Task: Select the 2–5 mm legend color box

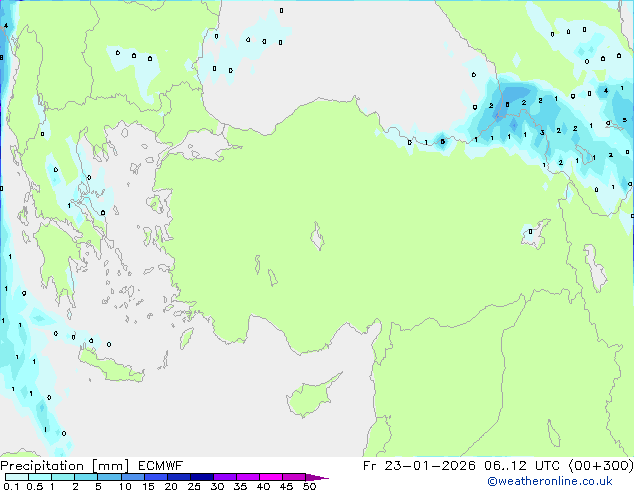Action: click(86, 477)
